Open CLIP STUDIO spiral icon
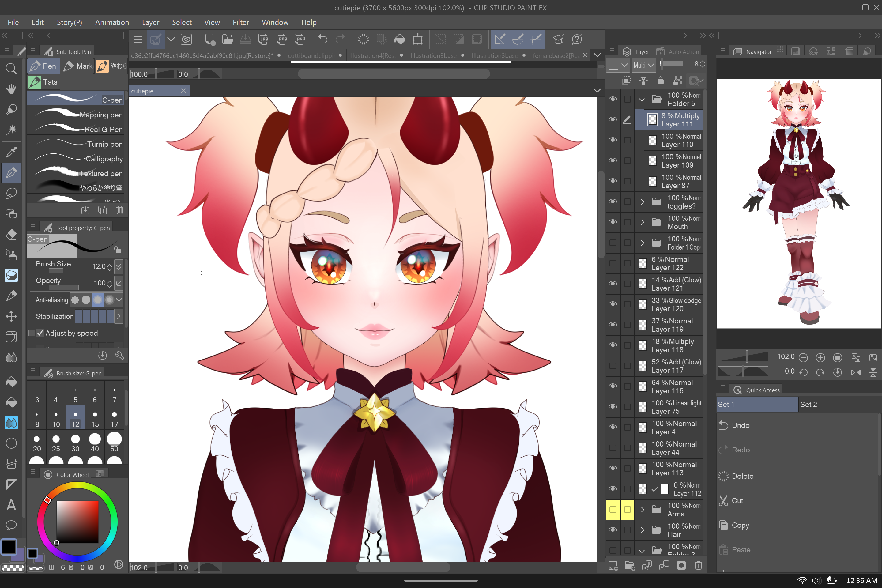882x588 pixels. [x=187, y=39]
